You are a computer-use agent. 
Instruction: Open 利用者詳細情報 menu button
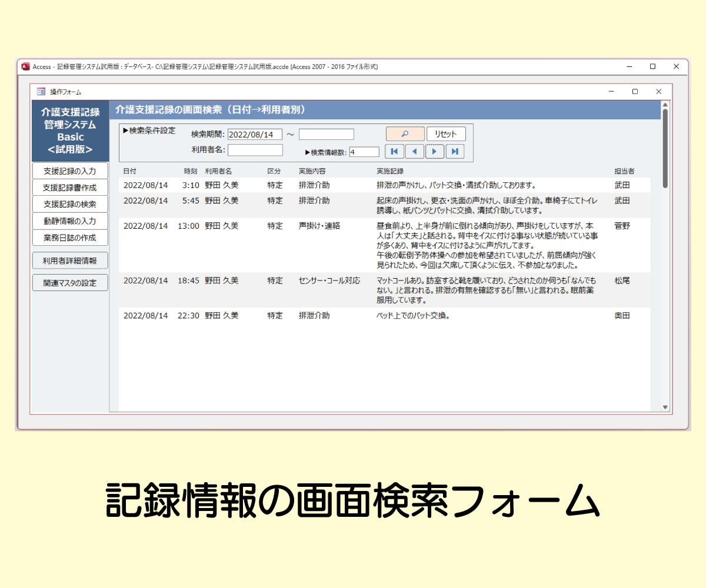[70, 260]
